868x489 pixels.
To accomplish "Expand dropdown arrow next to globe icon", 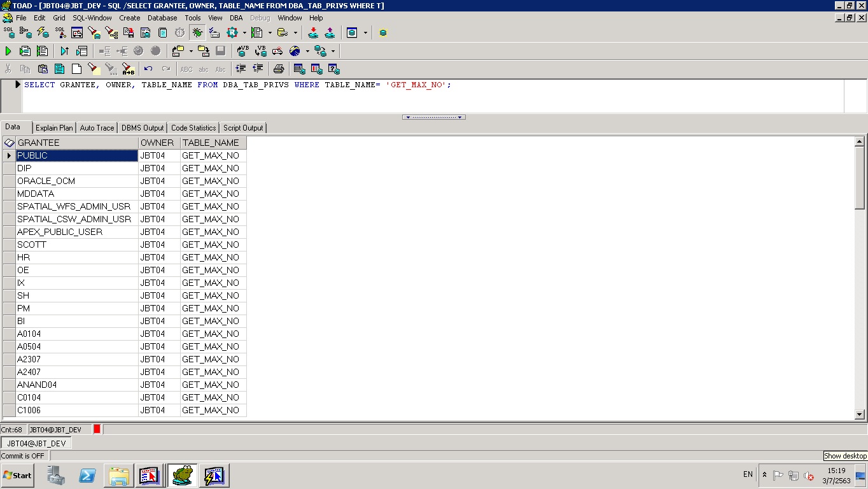I will coord(307,51).
